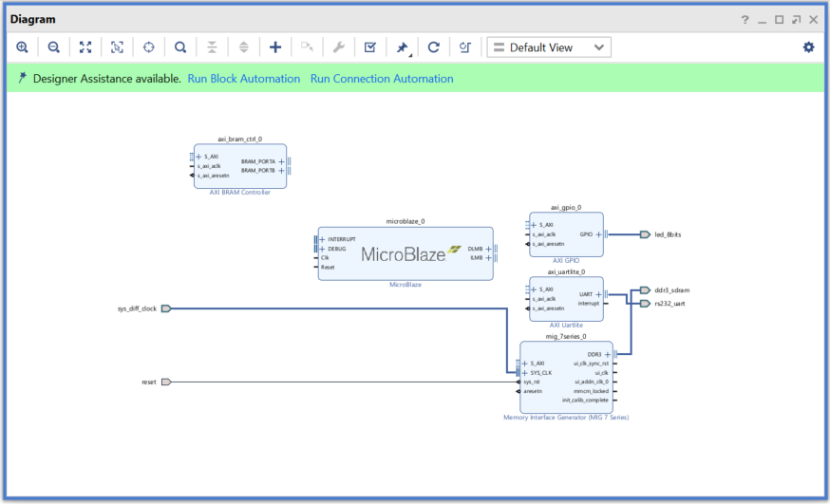Expand SYS_CLK interface on MIG
The height and width of the screenshot is (504, 830).
click(524, 373)
